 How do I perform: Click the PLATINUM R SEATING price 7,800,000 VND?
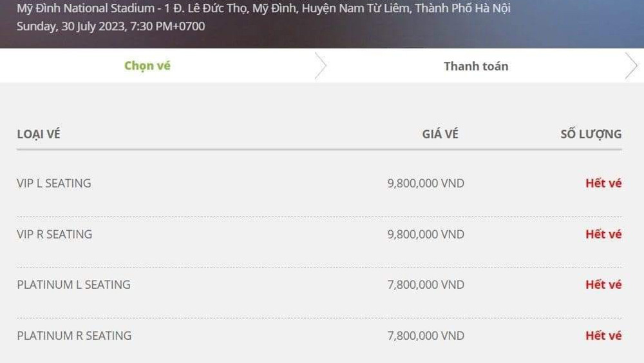[426, 335]
